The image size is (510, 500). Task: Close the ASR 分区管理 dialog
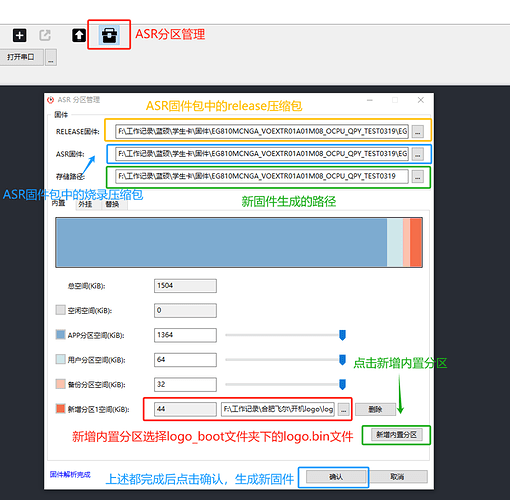(x=421, y=100)
